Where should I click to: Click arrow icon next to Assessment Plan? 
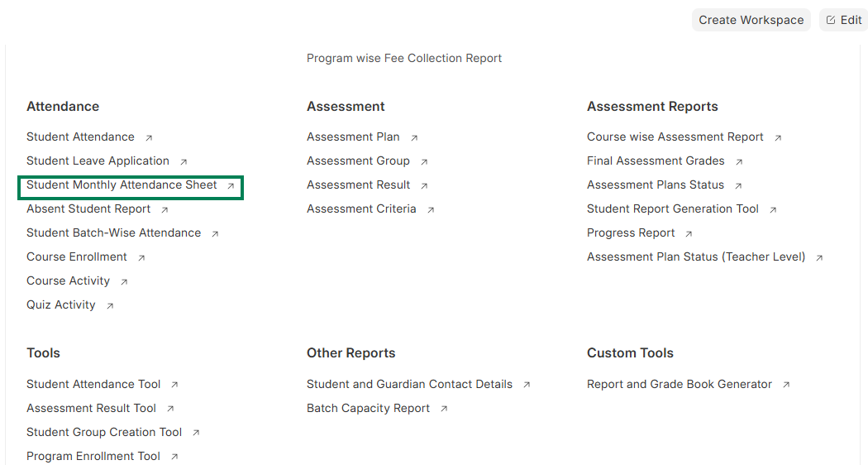pos(414,138)
